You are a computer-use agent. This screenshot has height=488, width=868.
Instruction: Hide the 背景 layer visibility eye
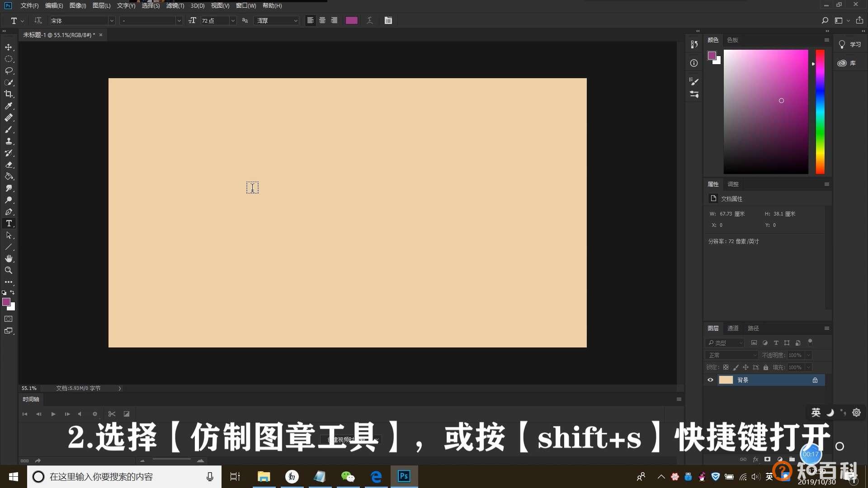click(710, 380)
